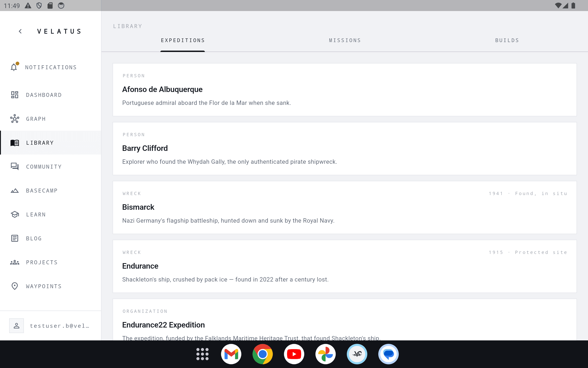The height and width of the screenshot is (368, 588).
Task: Launch Chrome from the taskbar
Action: coord(263,354)
